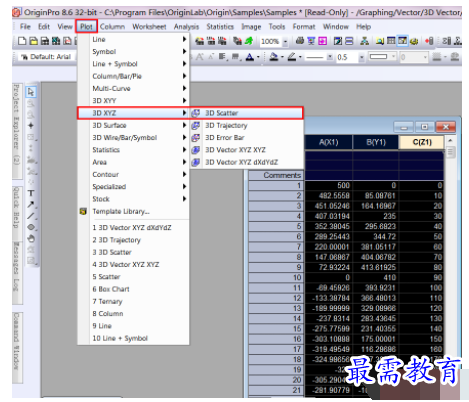469x402 pixels.
Task: Open the Command Window side tab
Action: pyautogui.click(x=17, y=347)
